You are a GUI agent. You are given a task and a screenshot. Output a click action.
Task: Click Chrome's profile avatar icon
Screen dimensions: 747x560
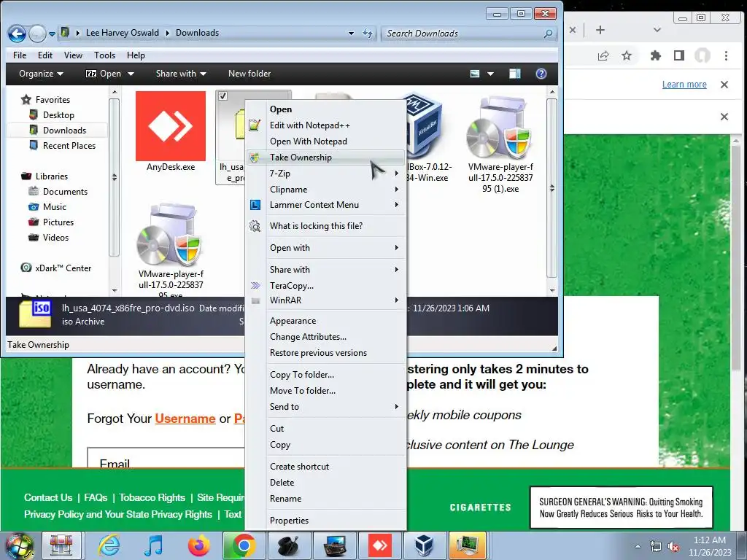[703, 55]
